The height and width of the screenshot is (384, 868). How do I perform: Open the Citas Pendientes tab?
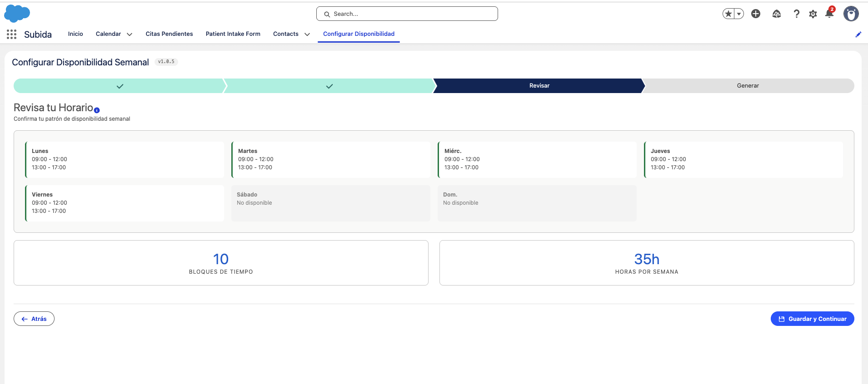point(169,34)
